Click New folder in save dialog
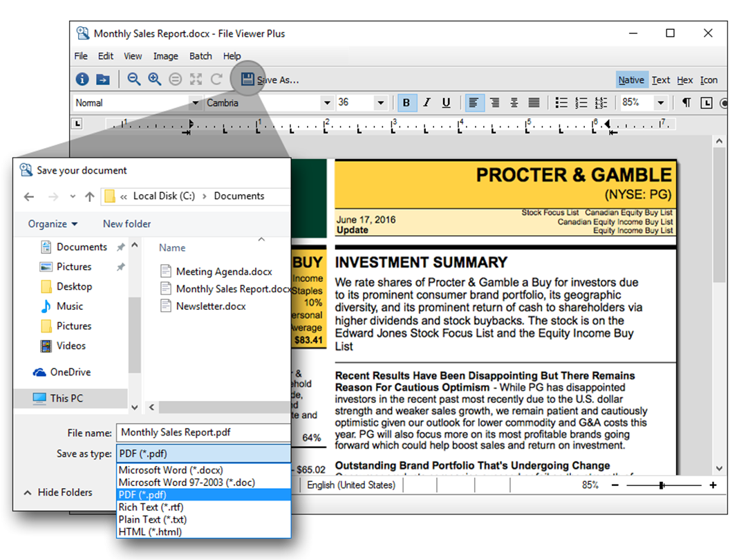This screenshot has width=748, height=560. pyautogui.click(x=127, y=224)
